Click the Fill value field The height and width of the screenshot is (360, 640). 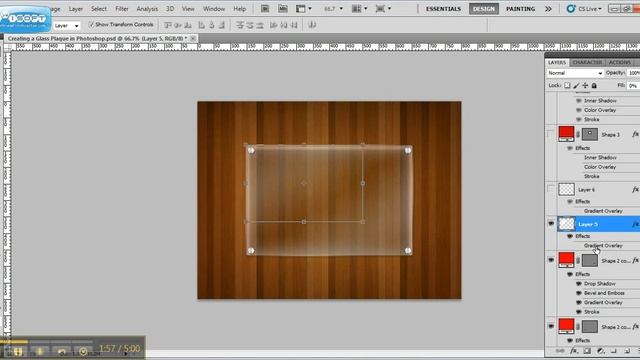pos(633,85)
